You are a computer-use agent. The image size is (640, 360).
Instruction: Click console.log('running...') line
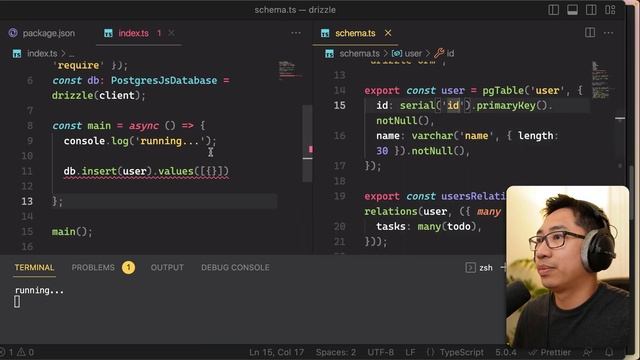[x=140, y=141]
